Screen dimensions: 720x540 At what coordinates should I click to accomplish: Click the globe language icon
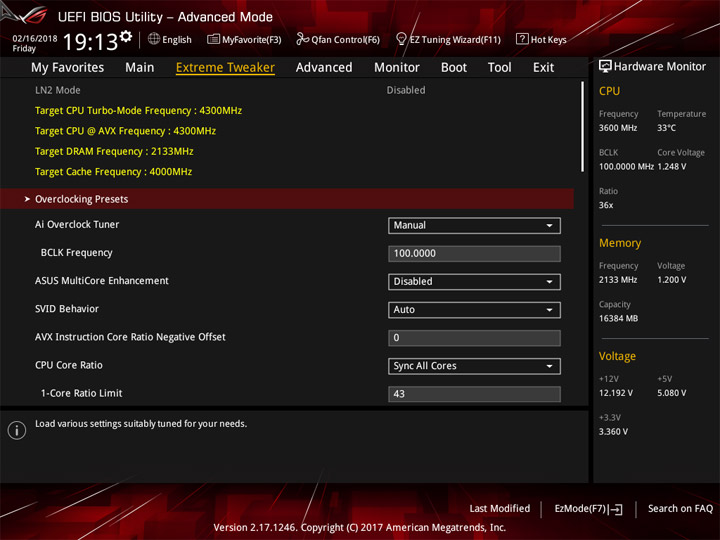[x=154, y=39]
